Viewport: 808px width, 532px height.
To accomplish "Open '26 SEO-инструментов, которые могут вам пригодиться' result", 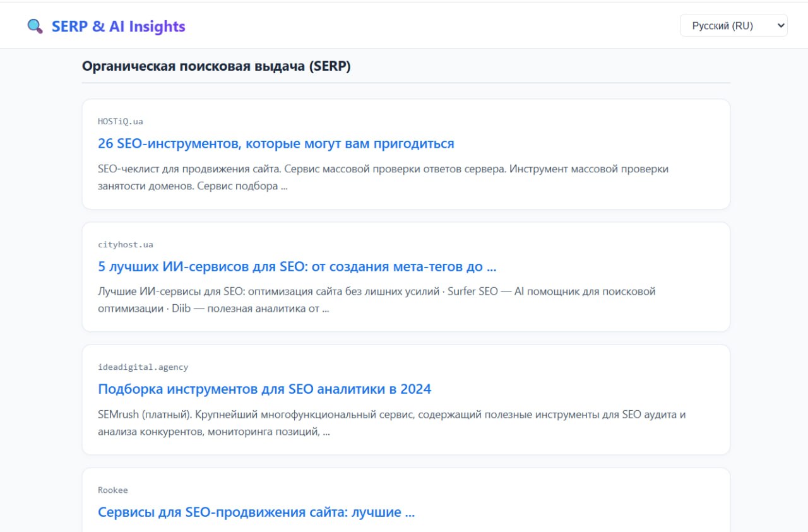I will coord(276,143).
